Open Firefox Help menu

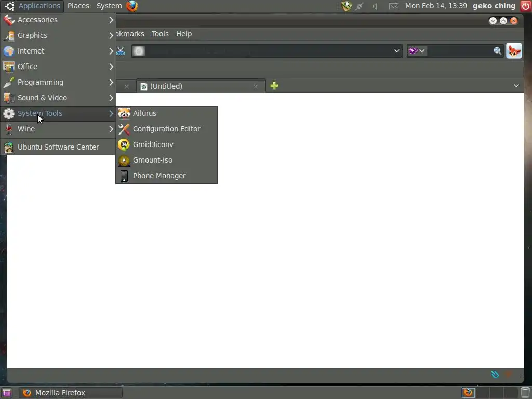pos(184,34)
